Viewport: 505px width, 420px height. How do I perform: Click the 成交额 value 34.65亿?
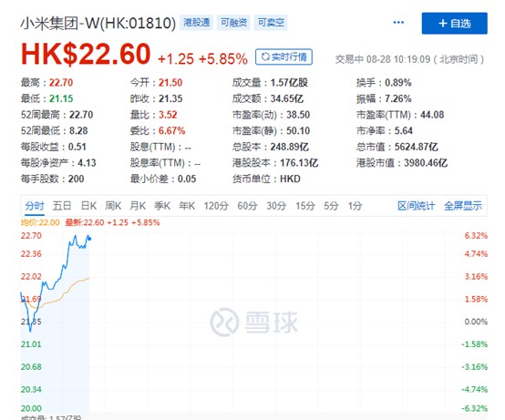[287, 98]
